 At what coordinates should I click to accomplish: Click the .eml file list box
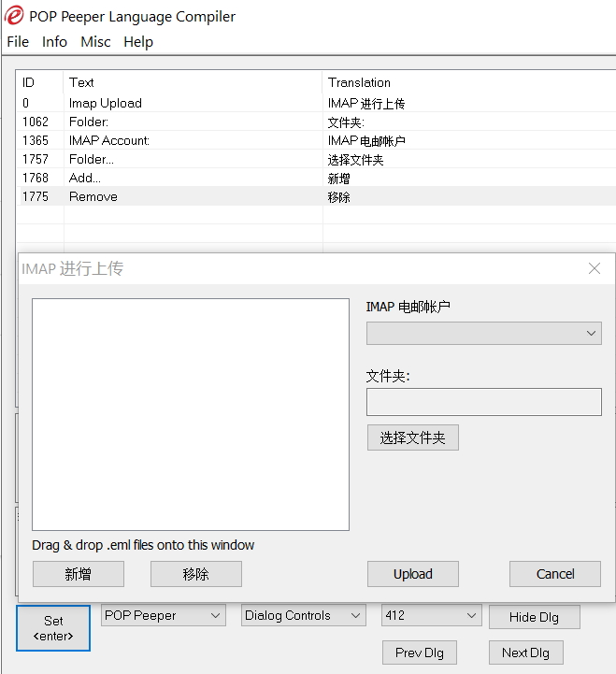tap(191, 414)
